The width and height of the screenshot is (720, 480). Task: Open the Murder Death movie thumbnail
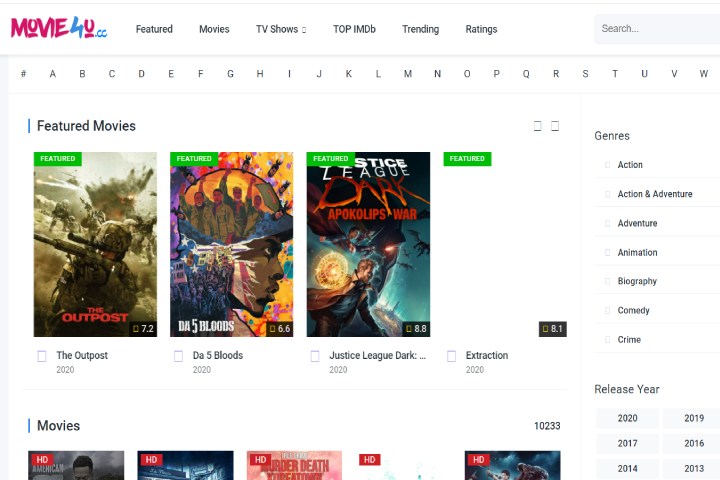click(x=294, y=465)
